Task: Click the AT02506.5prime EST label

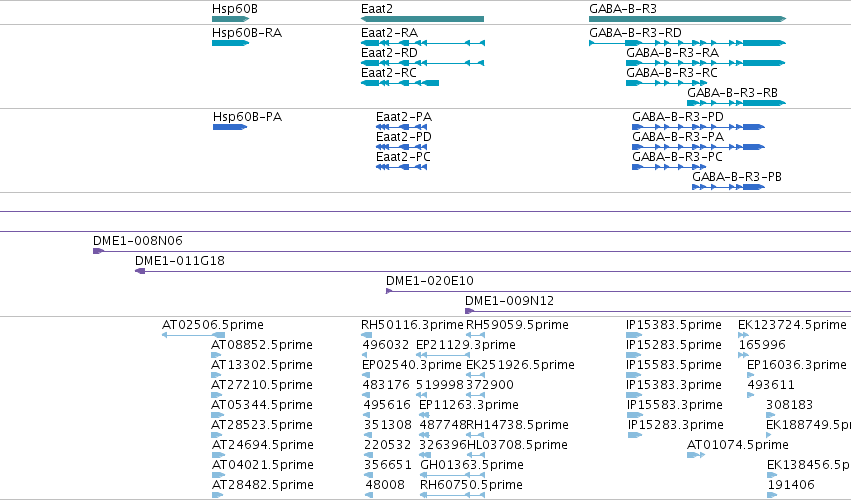Action: pos(213,325)
